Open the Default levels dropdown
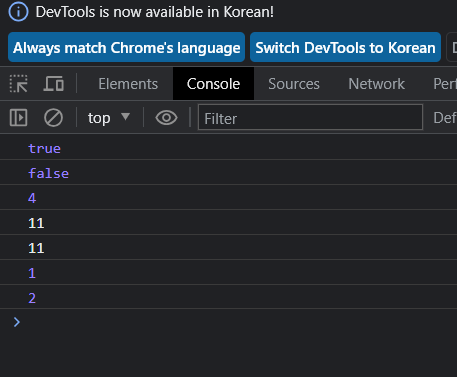457x377 pixels. 445,118
